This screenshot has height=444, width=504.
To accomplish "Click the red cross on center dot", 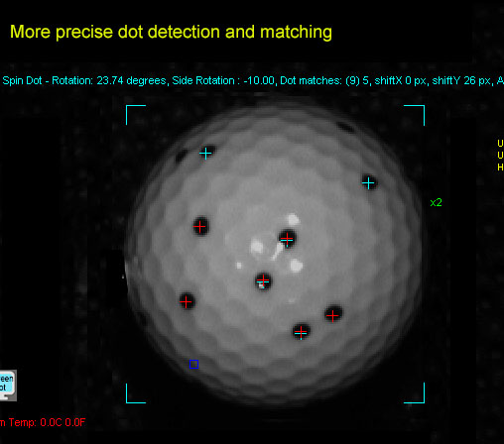I will coord(263,280).
